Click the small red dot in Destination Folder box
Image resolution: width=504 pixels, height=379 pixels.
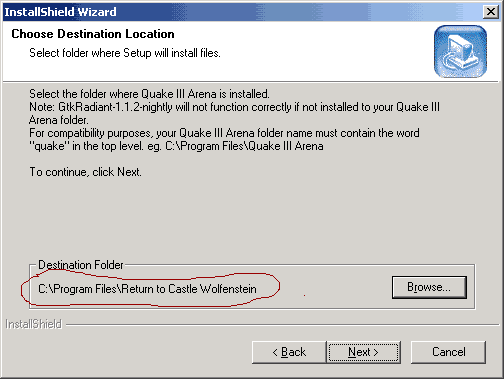[304, 295]
